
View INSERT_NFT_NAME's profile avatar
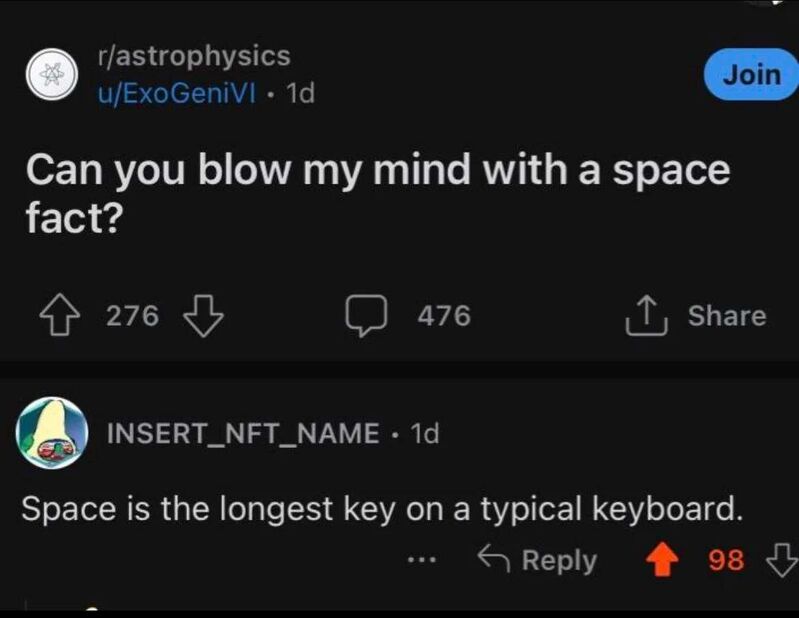[x=51, y=433]
